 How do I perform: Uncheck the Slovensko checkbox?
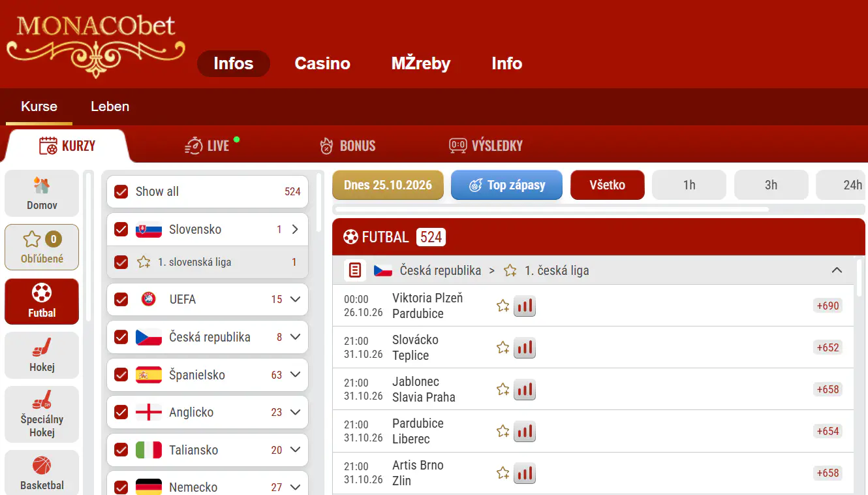[x=121, y=229]
